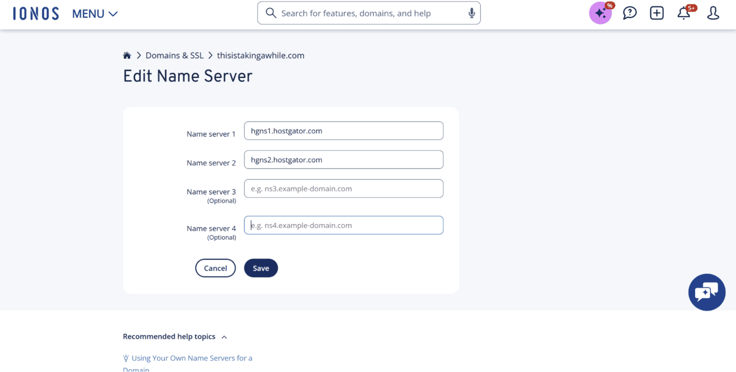Open the user account profile icon
This screenshot has height=372, width=736.
coord(713,13)
